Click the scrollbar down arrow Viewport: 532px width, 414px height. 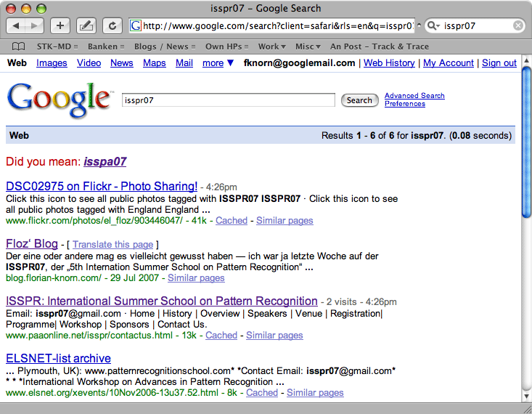coord(526,396)
